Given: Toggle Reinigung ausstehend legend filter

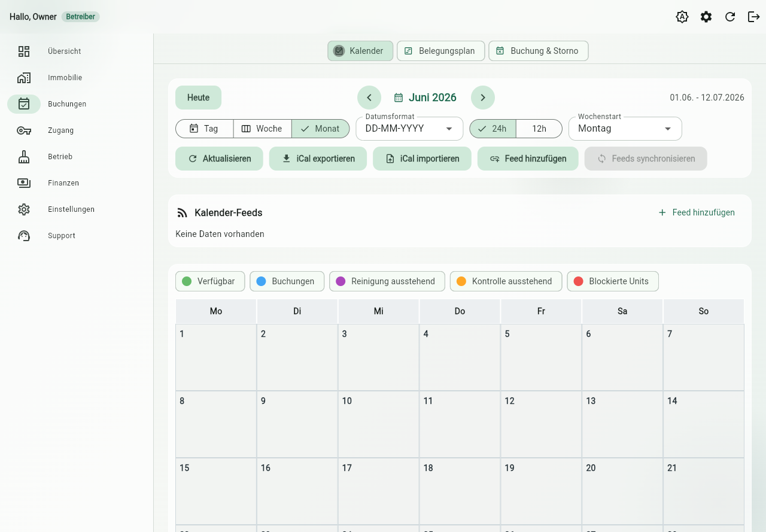Looking at the screenshot, I should [x=387, y=281].
